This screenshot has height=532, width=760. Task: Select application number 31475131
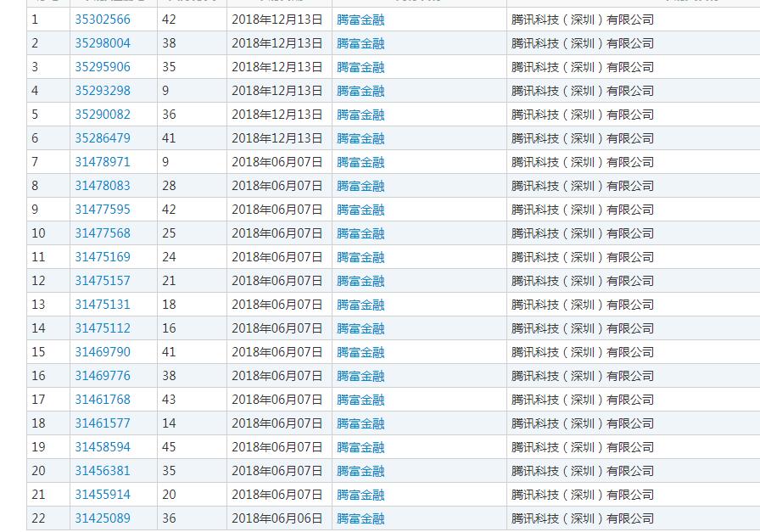click(103, 305)
